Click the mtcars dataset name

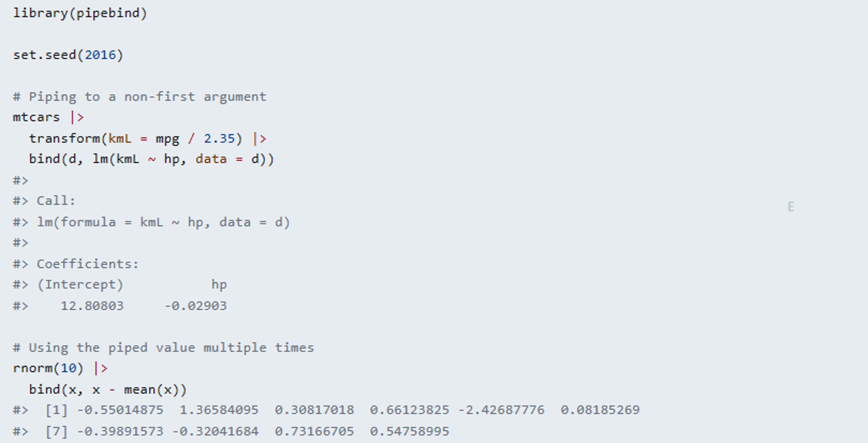[36, 118]
